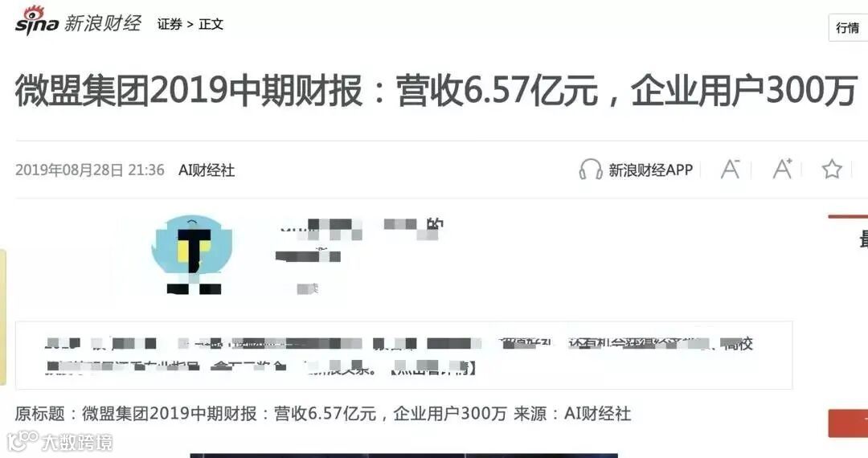Viewport: 868px width, 458px height.
Task: Open the 行情 tab at top right
Action: 848,27
